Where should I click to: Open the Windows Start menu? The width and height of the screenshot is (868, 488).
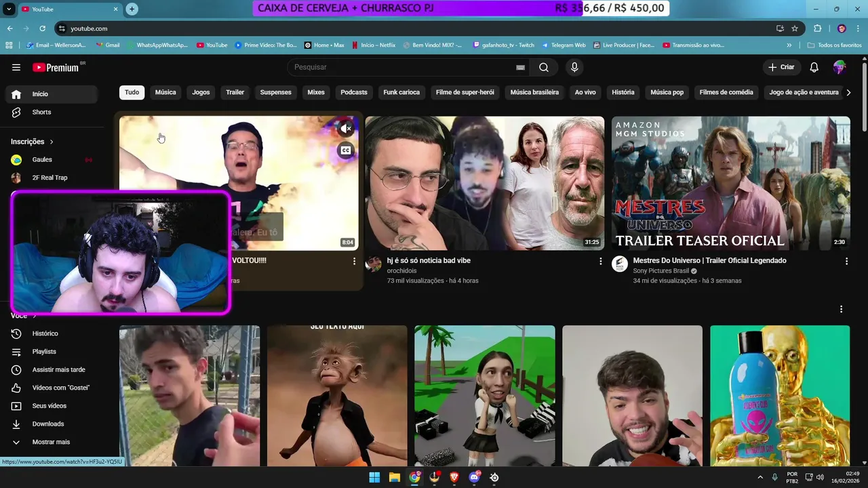pyautogui.click(x=374, y=477)
